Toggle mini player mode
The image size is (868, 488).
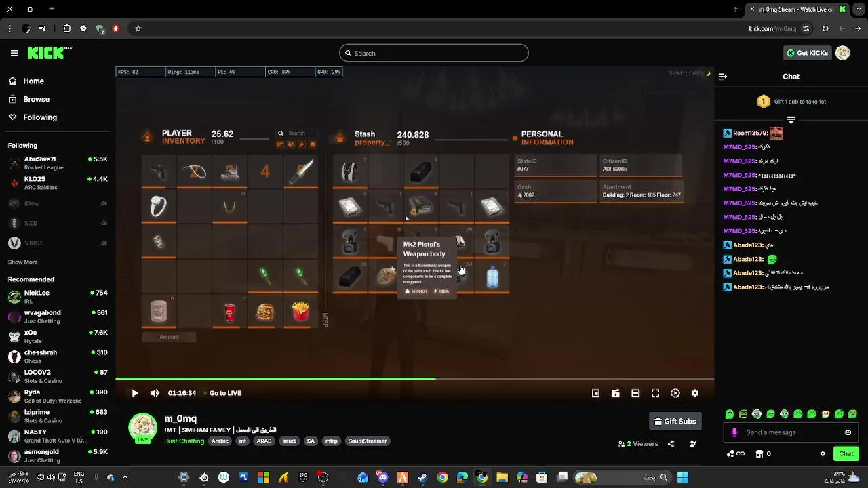click(x=596, y=393)
